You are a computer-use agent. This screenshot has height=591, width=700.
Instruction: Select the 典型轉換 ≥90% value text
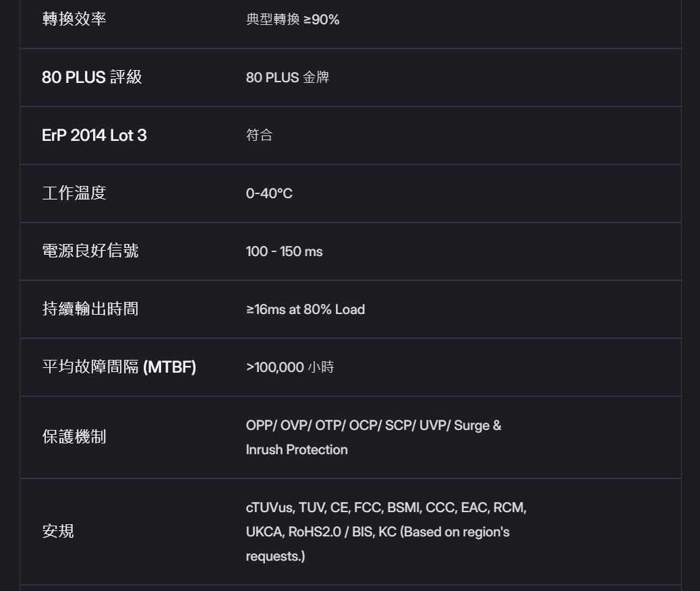(292, 20)
